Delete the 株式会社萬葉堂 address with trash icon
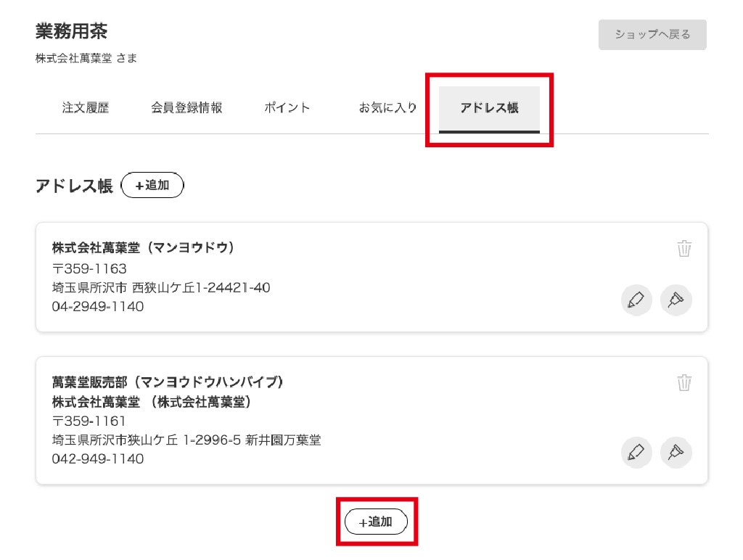This screenshot has width=743, height=560. [x=684, y=248]
